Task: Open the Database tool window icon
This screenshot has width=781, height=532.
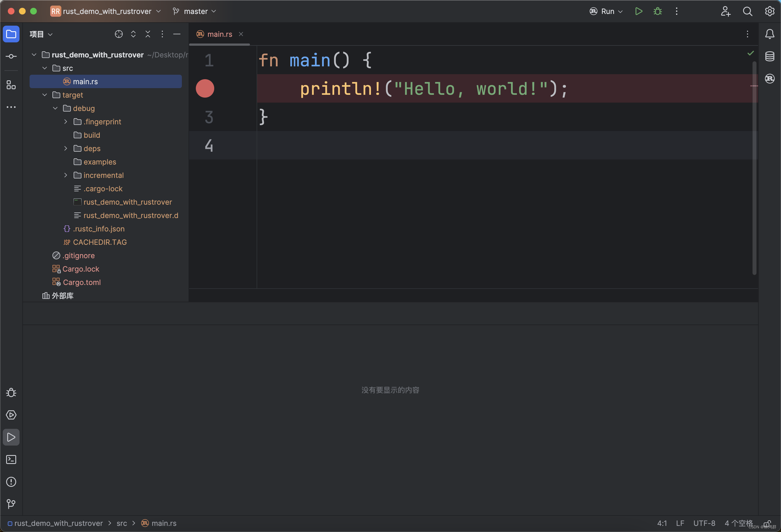Action: pos(770,56)
